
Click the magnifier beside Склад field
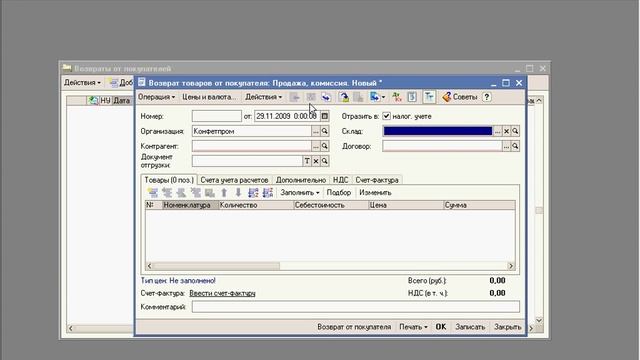pyautogui.click(x=515, y=131)
